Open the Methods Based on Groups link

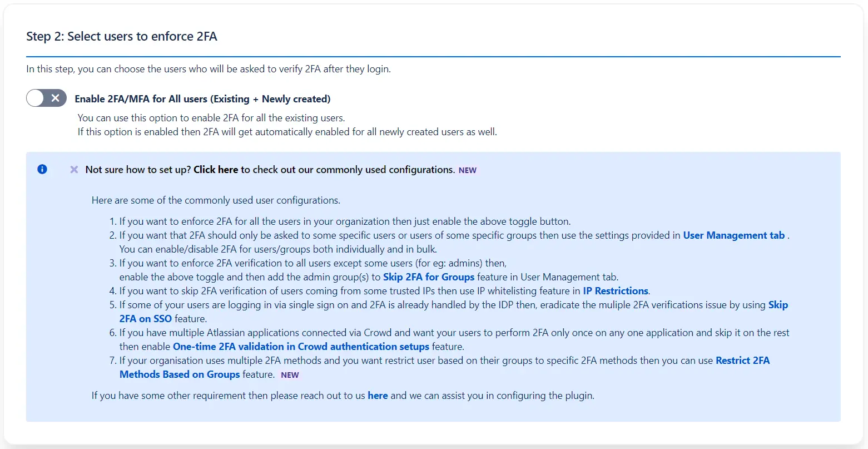180,374
